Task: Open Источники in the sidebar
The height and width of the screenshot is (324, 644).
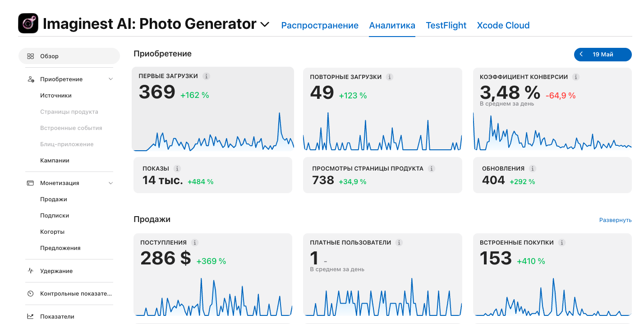Action: point(56,96)
